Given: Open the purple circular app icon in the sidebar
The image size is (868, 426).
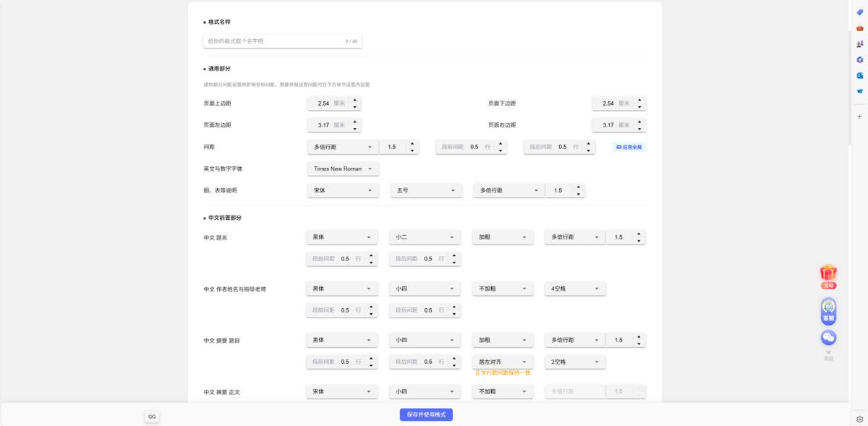Looking at the screenshot, I should (859, 59).
